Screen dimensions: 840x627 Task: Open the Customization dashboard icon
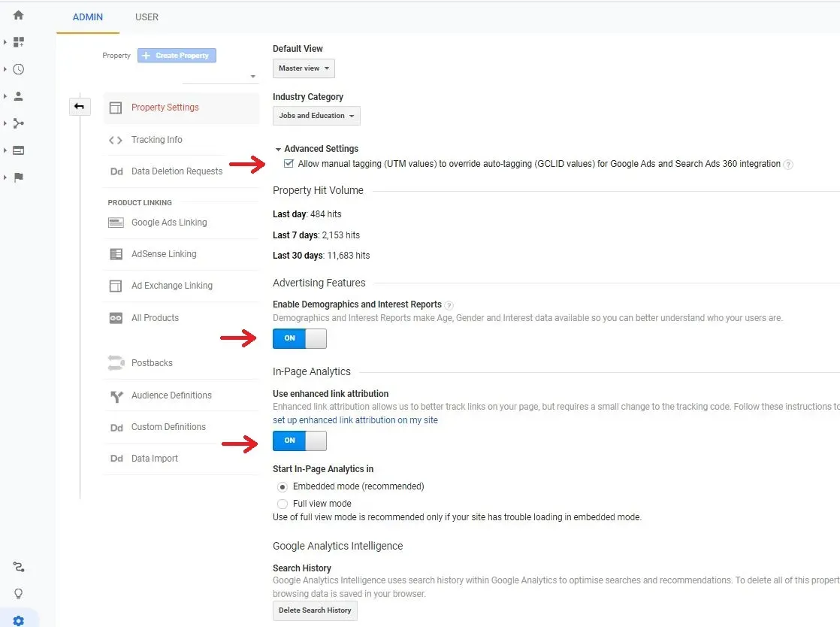click(19, 42)
